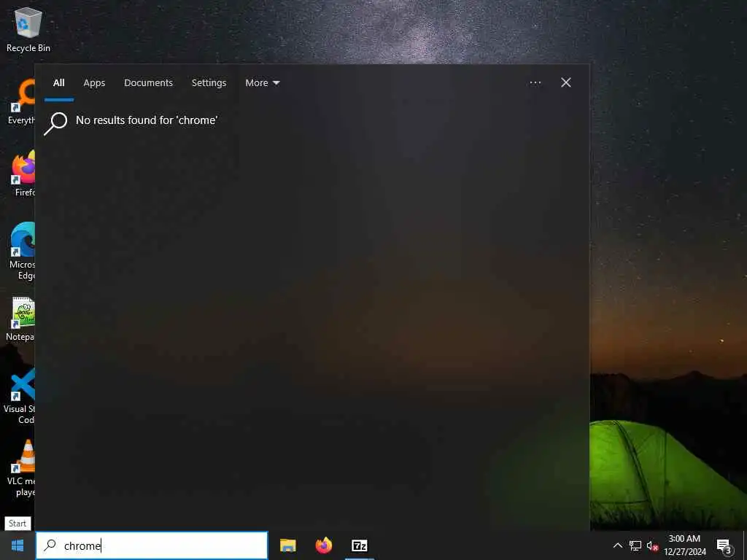Click the magnifier icon beside No results found
Screen dimensions: 747x560
(55, 124)
